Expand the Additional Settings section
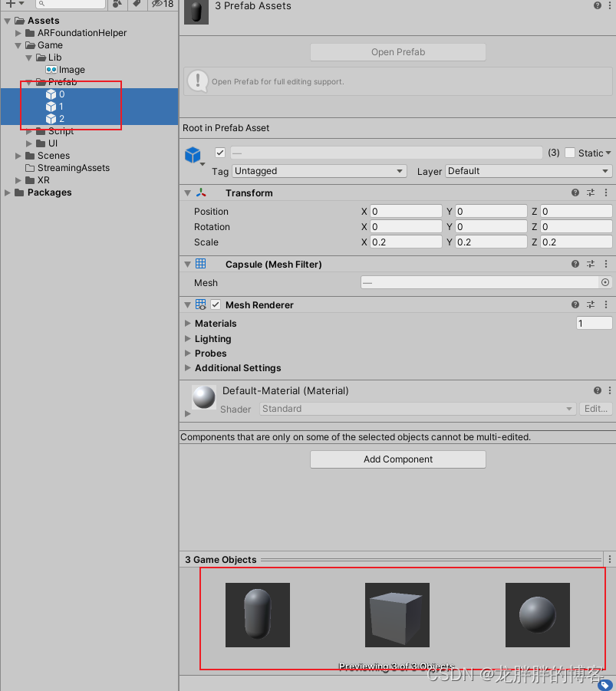The height and width of the screenshot is (691, 616). pos(187,368)
